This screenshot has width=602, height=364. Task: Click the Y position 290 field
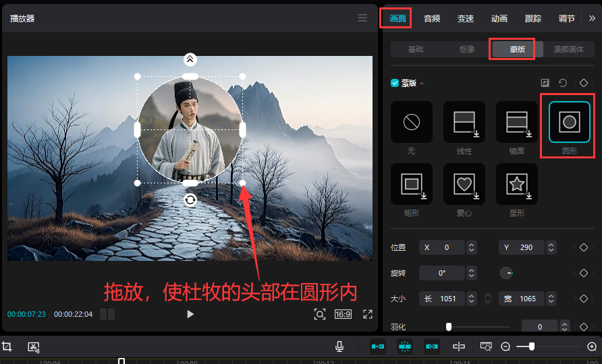(x=522, y=247)
